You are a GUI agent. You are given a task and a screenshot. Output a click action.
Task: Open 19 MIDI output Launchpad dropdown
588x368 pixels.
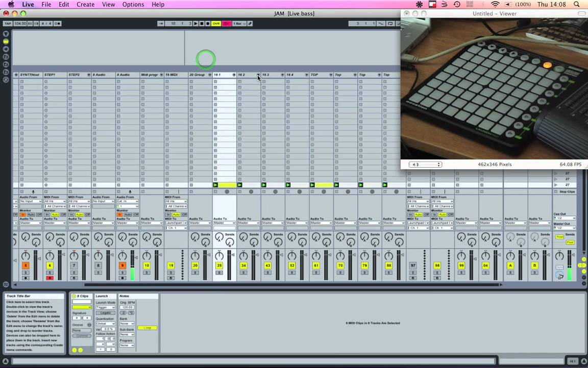[x=176, y=223]
